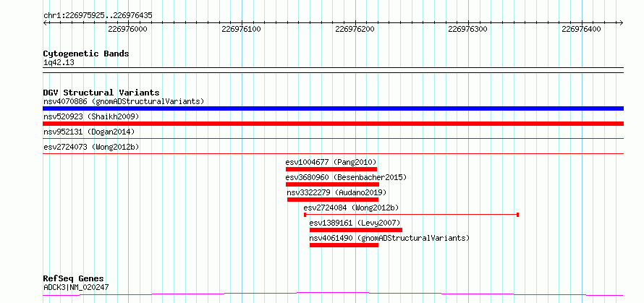Screen dimensions: 644x303
Task: Open the nsv4061490 gnomAD variant label
Action: click(x=389, y=238)
